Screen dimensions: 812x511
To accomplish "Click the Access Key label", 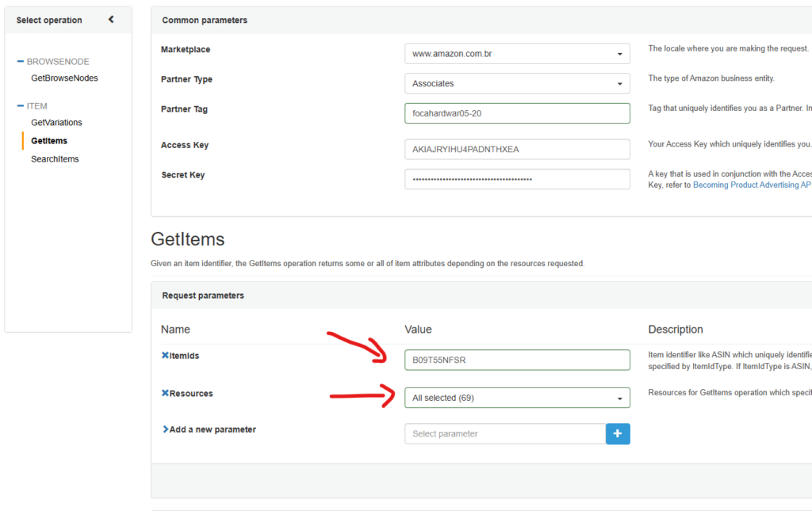I will click(184, 145).
